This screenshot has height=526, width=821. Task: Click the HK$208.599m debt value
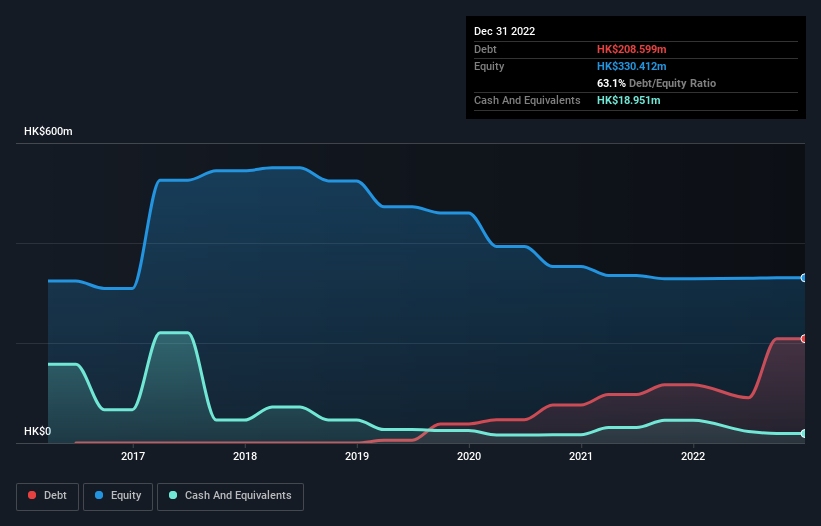(x=631, y=49)
